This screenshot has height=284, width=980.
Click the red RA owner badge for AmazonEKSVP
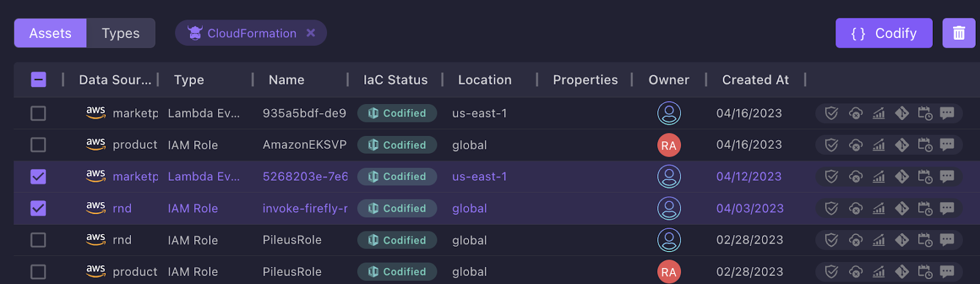point(669,146)
